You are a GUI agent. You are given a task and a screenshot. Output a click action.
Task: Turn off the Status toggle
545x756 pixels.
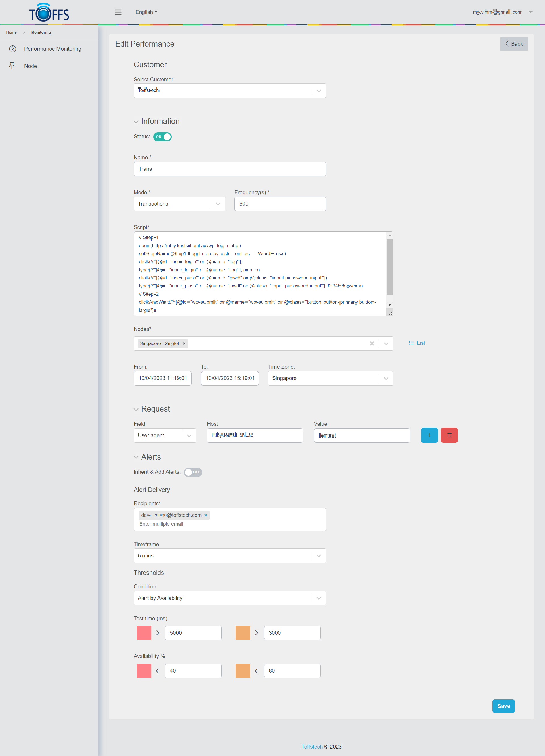pyautogui.click(x=162, y=137)
